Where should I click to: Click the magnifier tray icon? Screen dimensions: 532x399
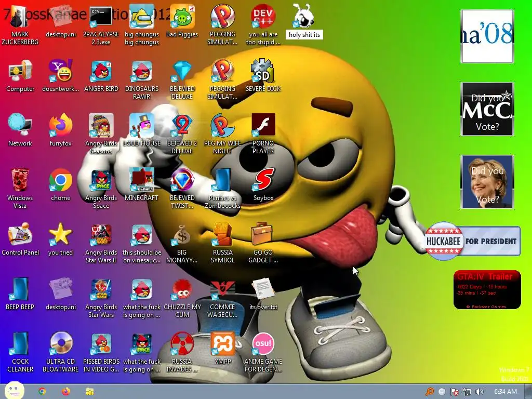point(429,392)
